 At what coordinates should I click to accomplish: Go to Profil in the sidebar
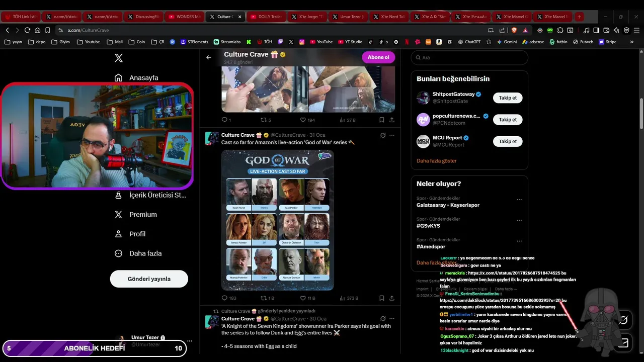tap(130, 234)
